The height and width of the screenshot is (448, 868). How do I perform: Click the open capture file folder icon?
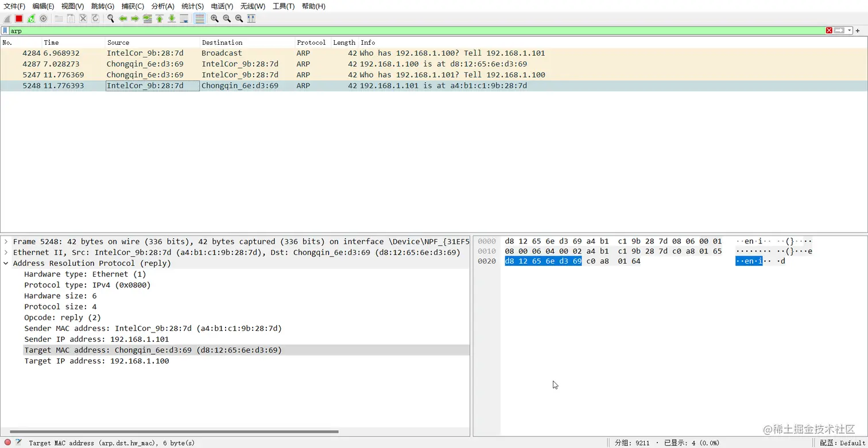pos(59,18)
